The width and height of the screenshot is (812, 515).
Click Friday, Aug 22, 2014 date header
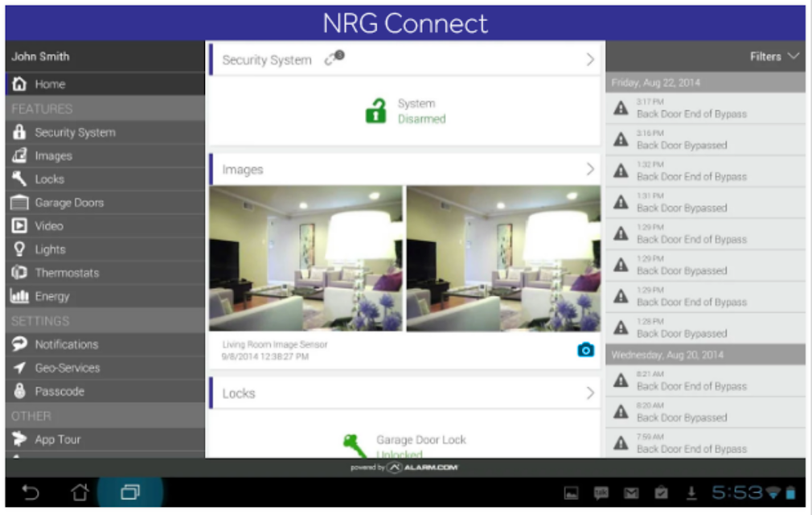(705, 83)
